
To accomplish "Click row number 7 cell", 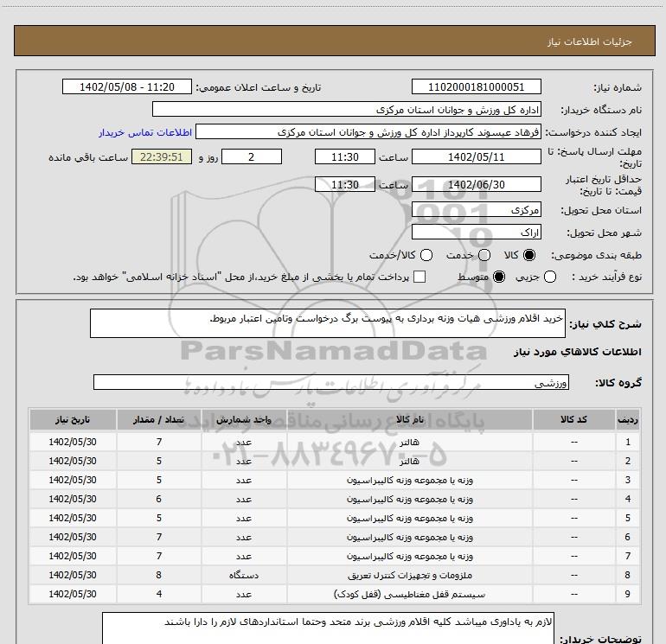I will click(x=628, y=556).
